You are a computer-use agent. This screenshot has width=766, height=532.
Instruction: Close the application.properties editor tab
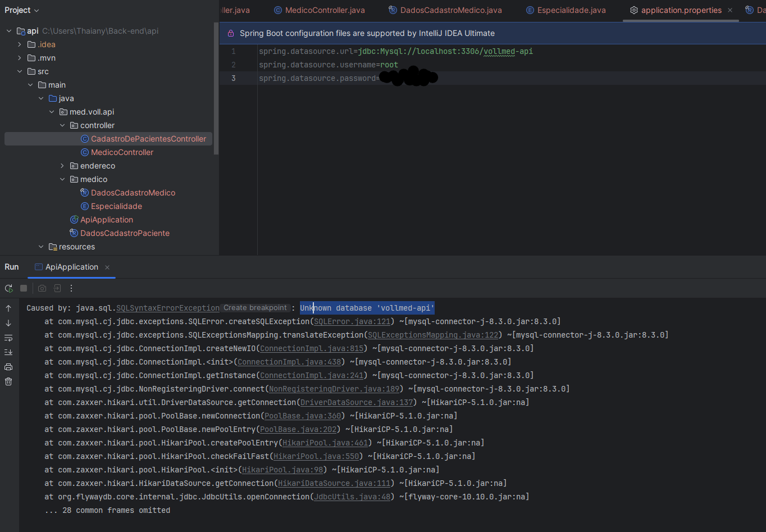[730, 10]
